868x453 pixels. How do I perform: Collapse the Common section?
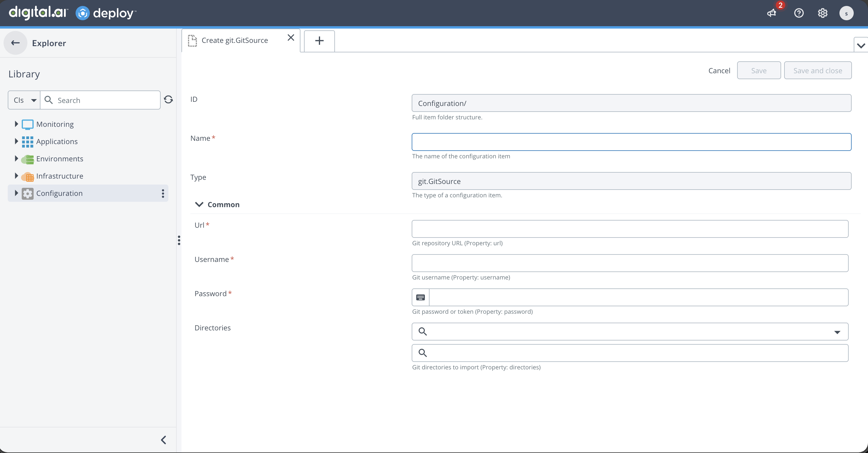point(199,204)
